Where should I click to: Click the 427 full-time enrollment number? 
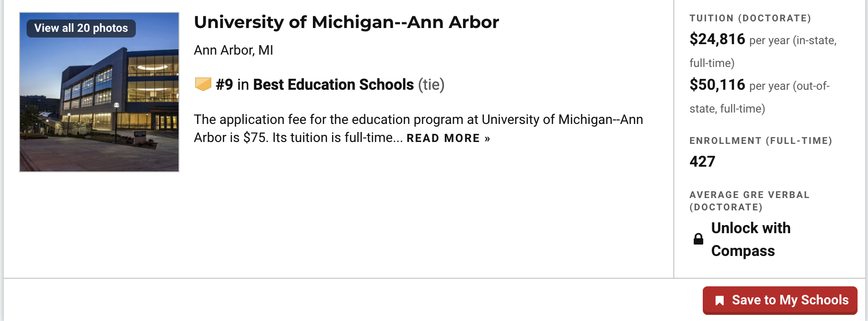click(x=702, y=161)
